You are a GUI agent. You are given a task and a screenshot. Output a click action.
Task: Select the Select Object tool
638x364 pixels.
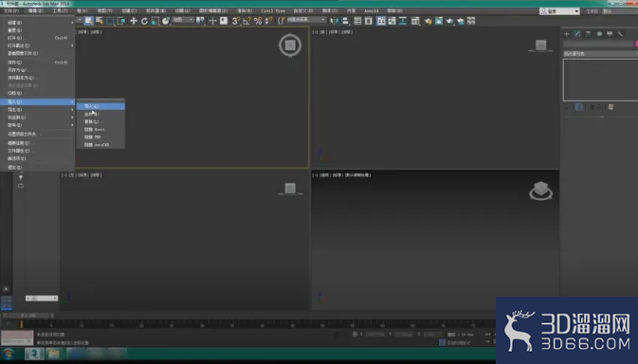coord(88,21)
